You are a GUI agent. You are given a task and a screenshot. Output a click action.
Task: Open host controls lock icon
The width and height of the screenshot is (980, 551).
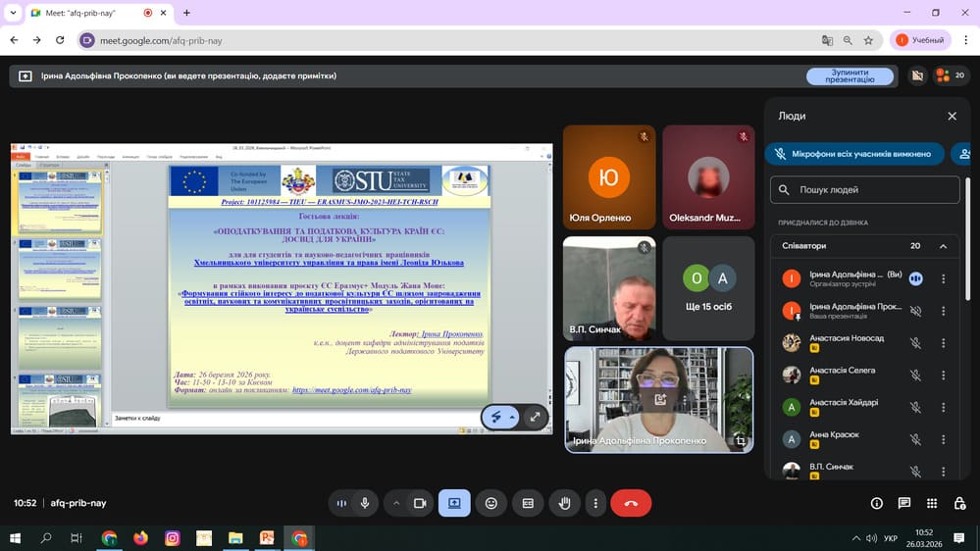(x=959, y=503)
